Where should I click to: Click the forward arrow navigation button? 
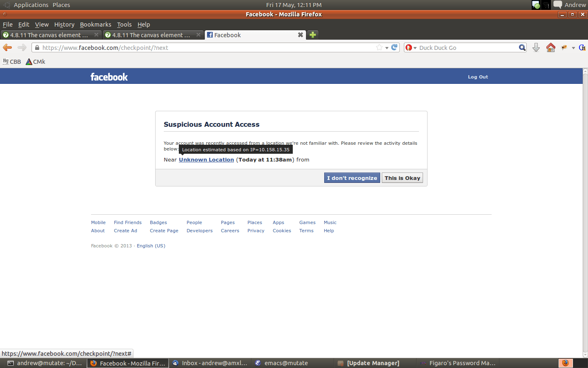click(x=22, y=47)
